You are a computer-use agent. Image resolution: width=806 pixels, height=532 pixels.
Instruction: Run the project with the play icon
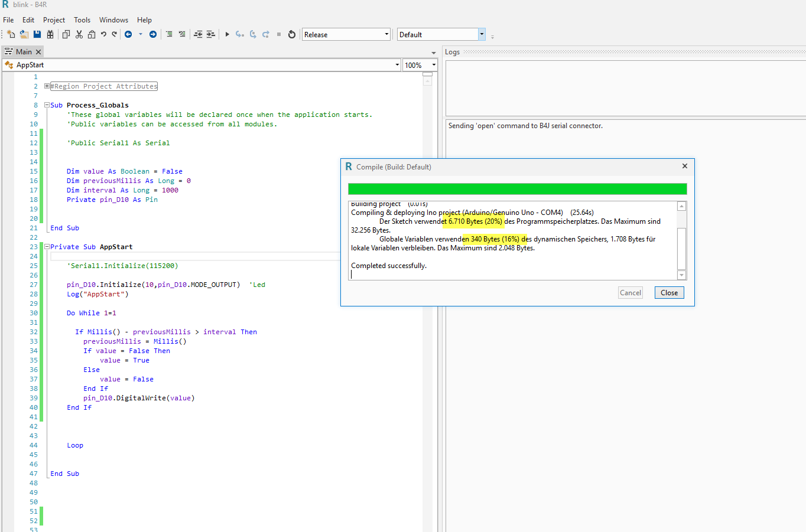click(227, 34)
